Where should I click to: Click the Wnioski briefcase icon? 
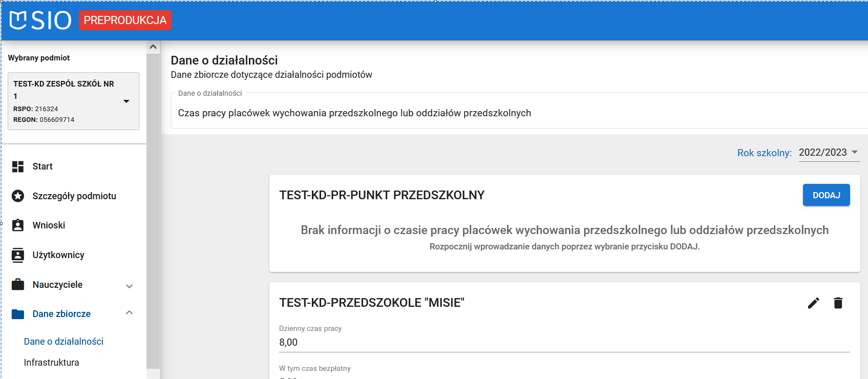(x=17, y=225)
